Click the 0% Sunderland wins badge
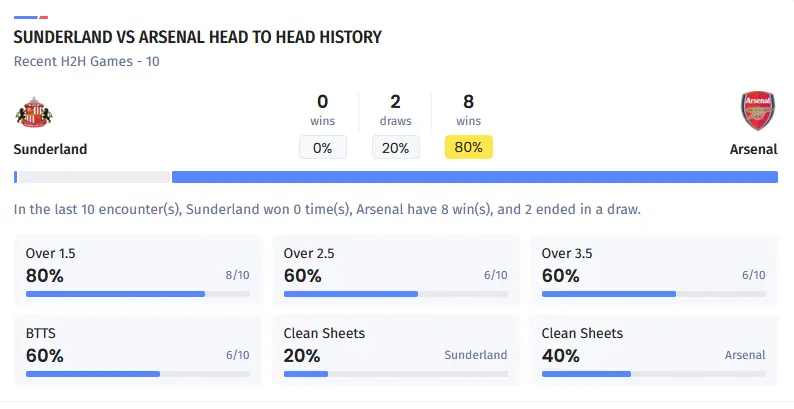The height and width of the screenshot is (409, 794). pyautogui.click(x=322, y=147)
